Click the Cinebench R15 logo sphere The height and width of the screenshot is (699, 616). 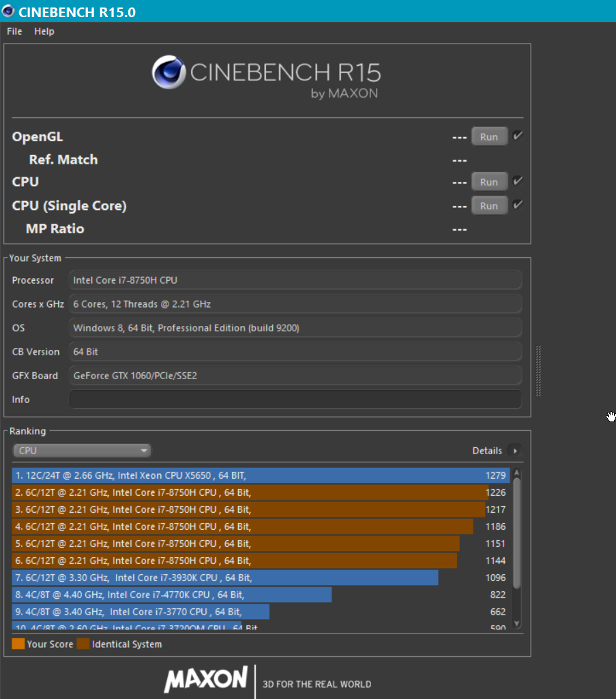coord(168,72)
